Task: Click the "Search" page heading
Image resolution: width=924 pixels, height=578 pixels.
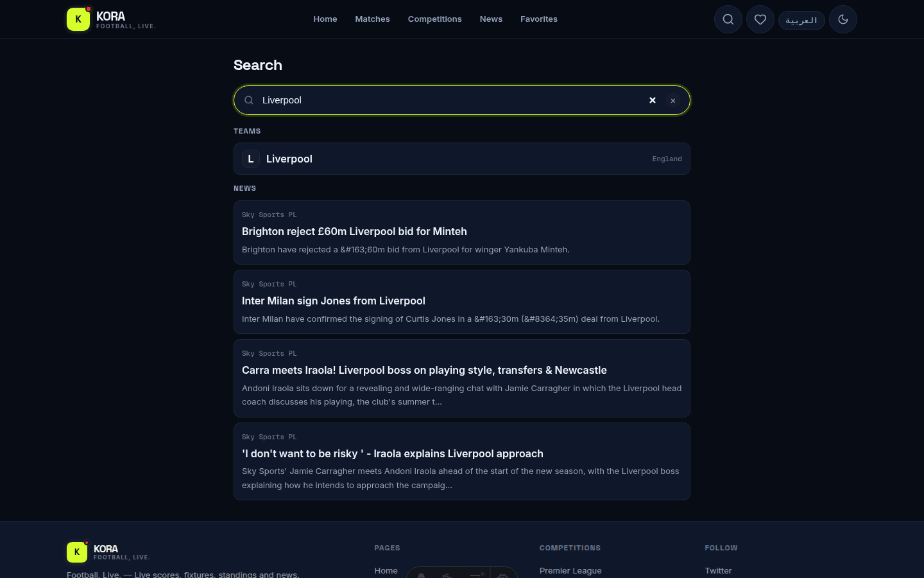Action: point(258,65)
